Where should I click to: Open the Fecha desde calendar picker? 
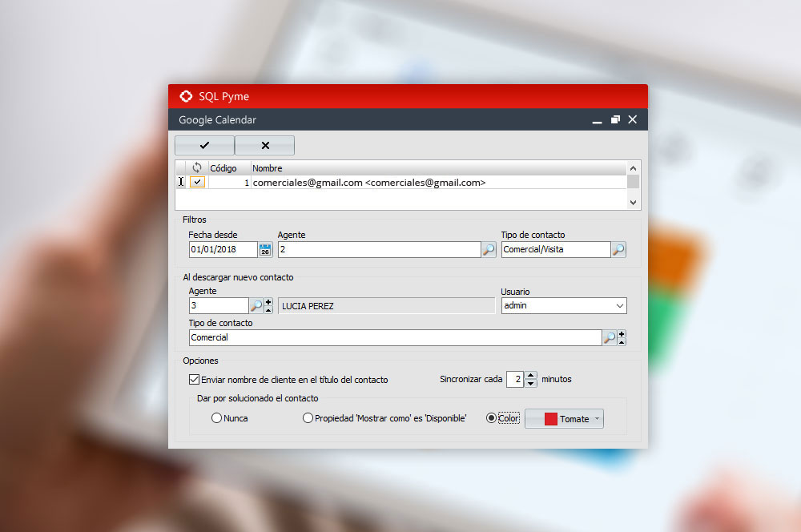click(x=265, y=250)
